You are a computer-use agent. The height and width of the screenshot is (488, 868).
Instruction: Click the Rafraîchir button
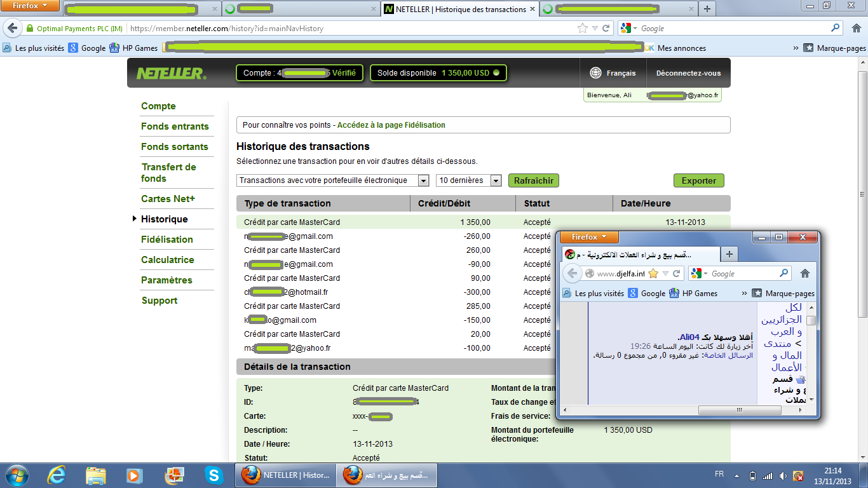(534, 180)
